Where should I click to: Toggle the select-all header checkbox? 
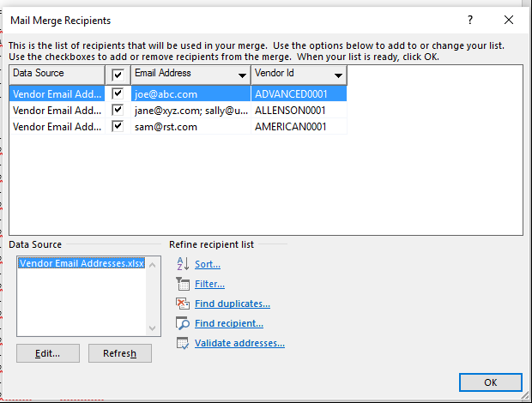tap(118, 75)
